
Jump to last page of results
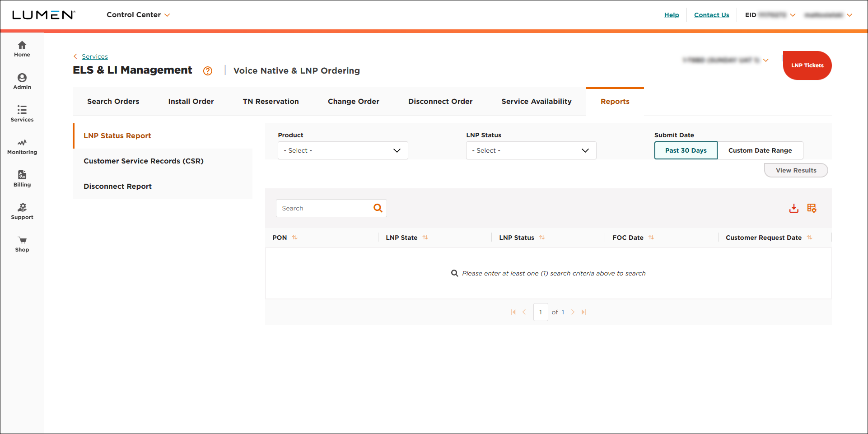pos(584,312)
